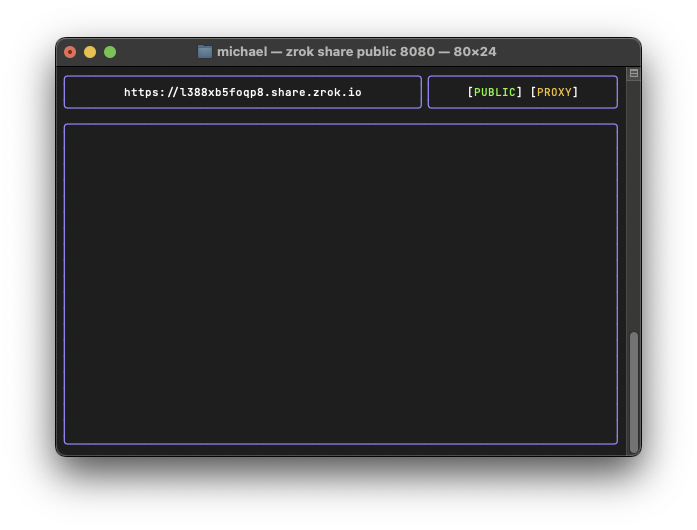Click inside the empty request log panel
697x530 pixels.
tap(340, 284)
